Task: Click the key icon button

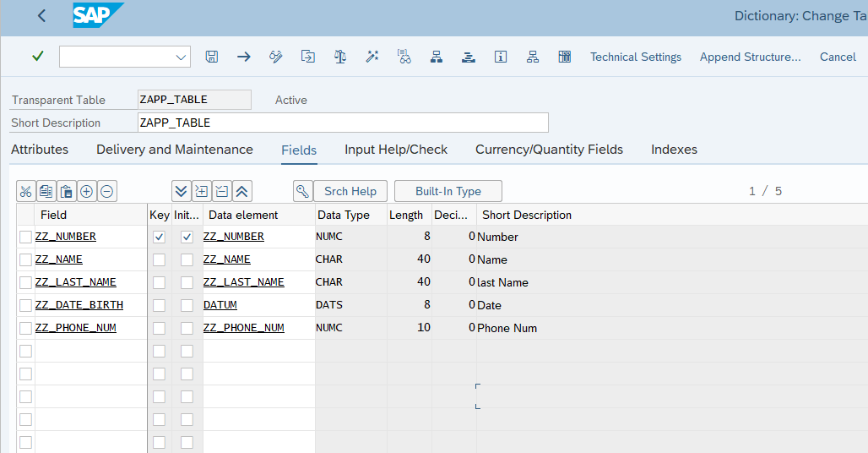Action: coord(303,192)
